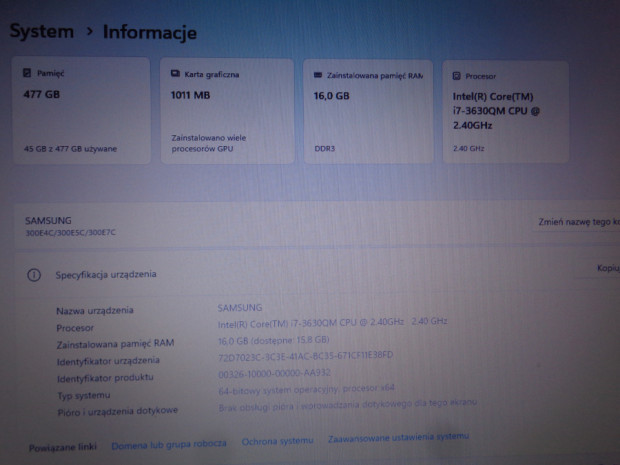Viewport: 620px width, 465px height.
Task: Click the 2.40 GHz text in Procesor card
Action: pyautogui.click(x=469, y=149)
